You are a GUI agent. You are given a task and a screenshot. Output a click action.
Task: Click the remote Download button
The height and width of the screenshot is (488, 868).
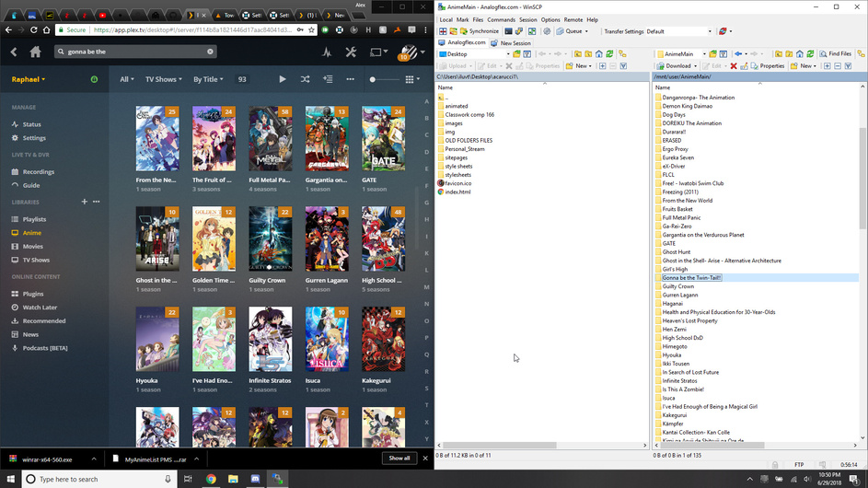(676, 66)
